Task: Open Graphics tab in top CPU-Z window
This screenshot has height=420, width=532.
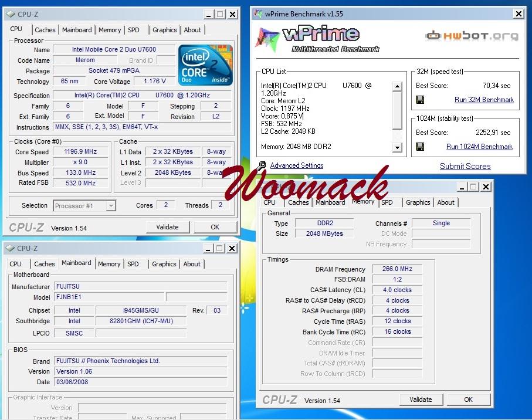Action: pos(165,30)
